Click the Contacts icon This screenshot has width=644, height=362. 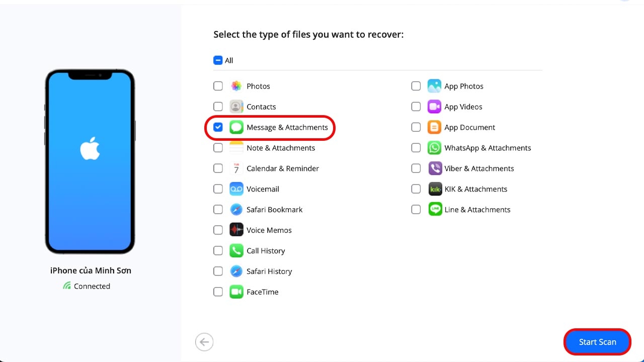pos(236,107)
